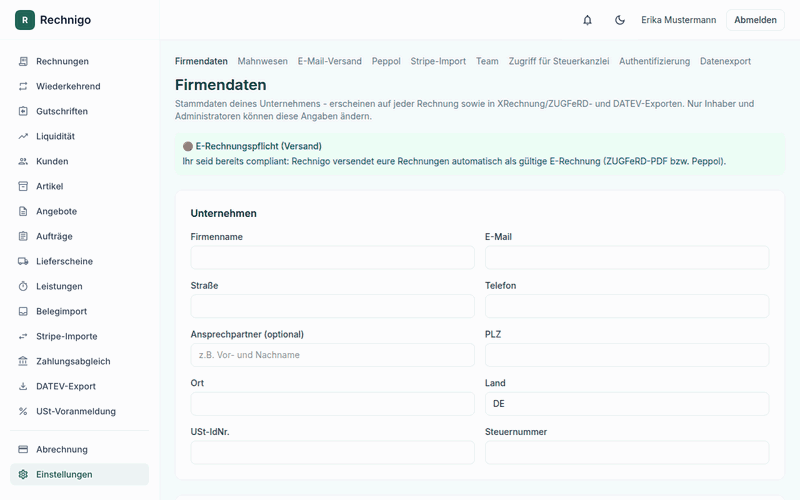Open Rechnungen in the sidebar
800x500 pixels.
pos(79,61)
